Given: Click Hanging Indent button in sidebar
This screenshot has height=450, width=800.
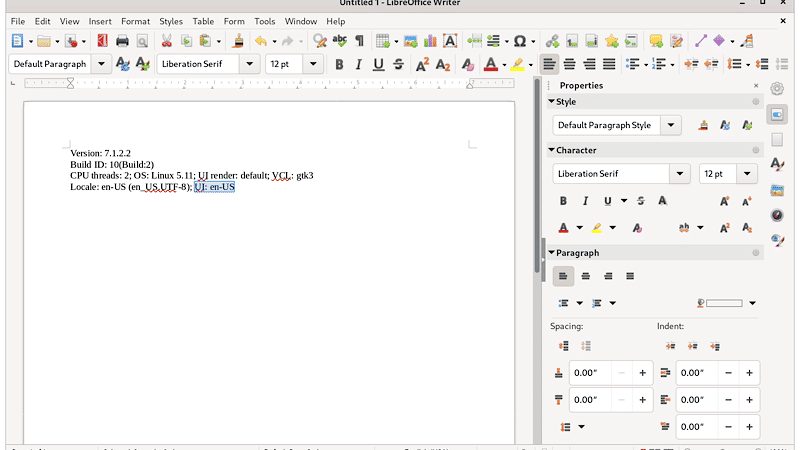Looking at the screenshot, I should (x=715, y=346).
